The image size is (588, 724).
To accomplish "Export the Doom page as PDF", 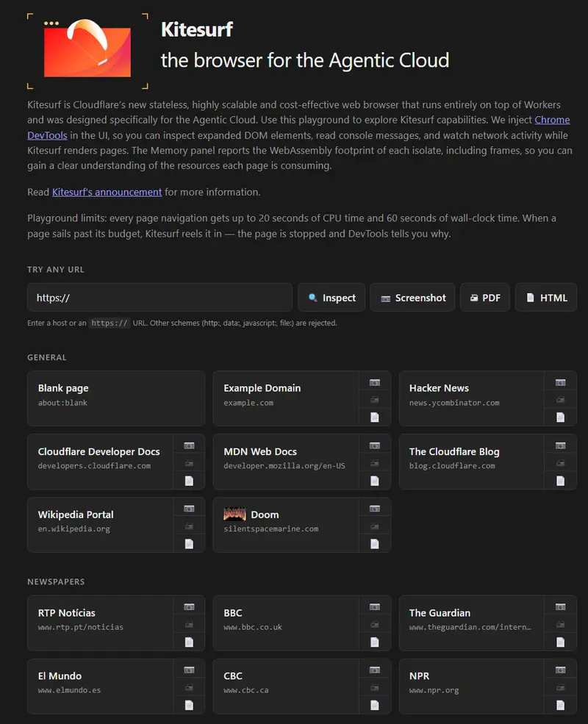I will click(375, 526).
